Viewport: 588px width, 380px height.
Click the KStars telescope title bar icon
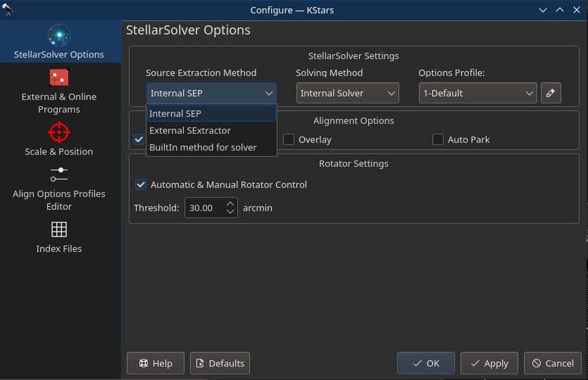click(7, 10)
